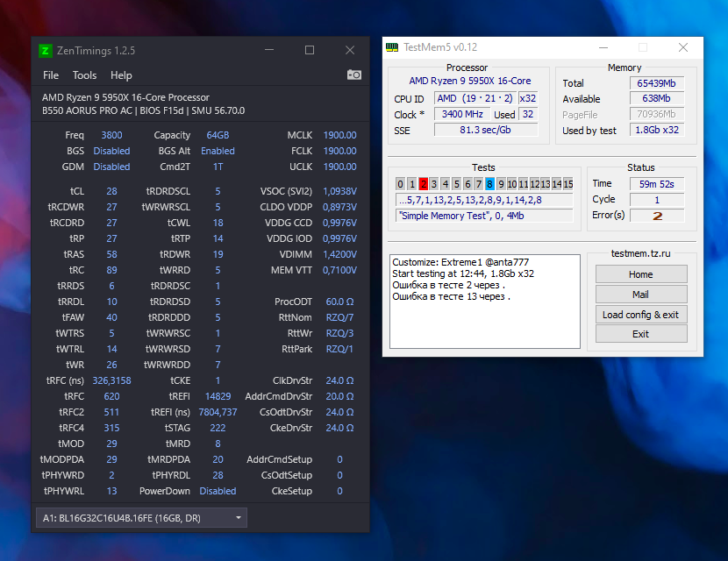The width and height of the screenshot is (728, 561).
Task: Minimize the ZenTimings window
Action: [x=269, y=50]
